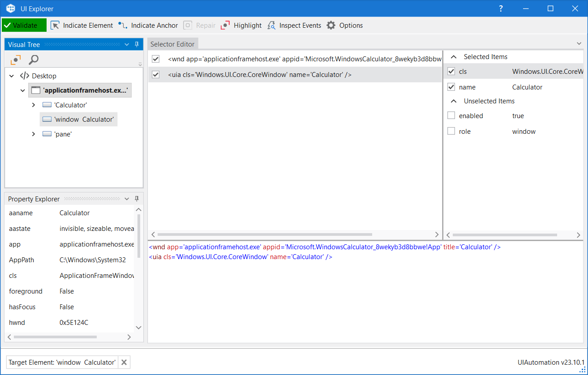Viewport: 588px width, 375px height.
Task: Uncheck the cls attribute in Selected Items
Action: (451, 71)
